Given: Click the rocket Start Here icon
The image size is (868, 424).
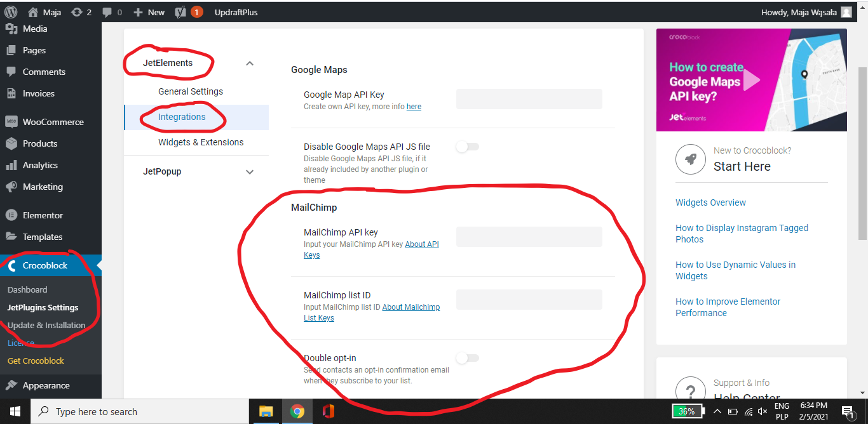Looking at the screenshot, I should pyautogui.click(x=691, y=159).
